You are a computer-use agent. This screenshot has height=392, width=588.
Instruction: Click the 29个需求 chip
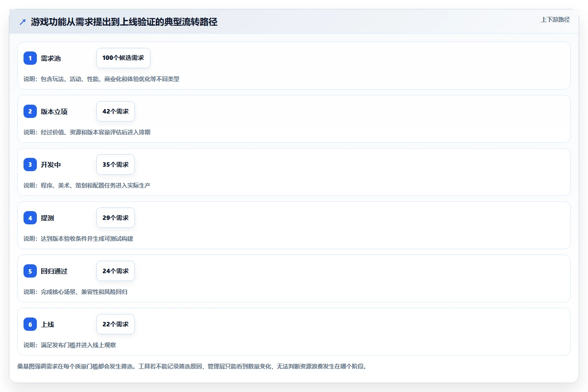point(115,218)
